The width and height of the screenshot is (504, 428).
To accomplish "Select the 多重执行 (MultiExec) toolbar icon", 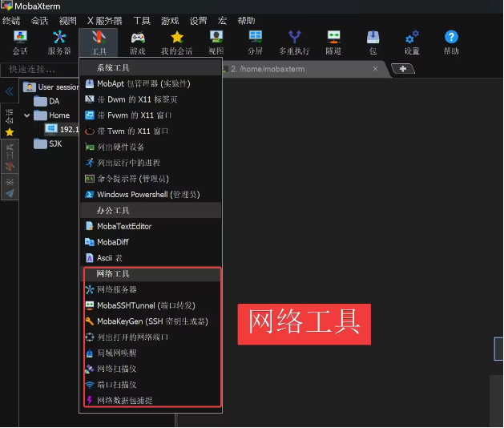I will (x=294, y=42).
